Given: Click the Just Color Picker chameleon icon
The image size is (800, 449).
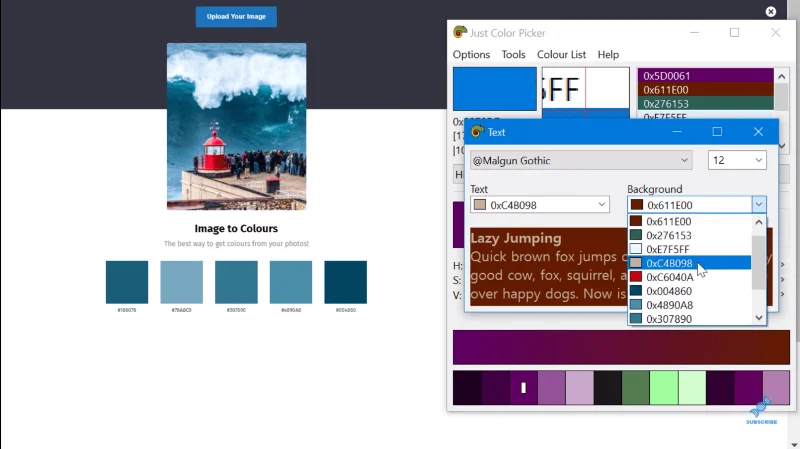Looking at the screenshot, I should [x=460, y=32].
